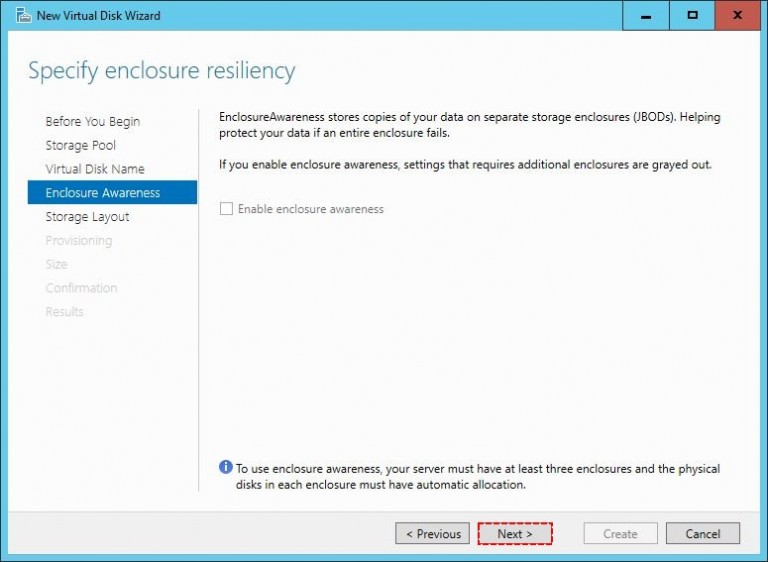Screen dimensions: 768x562
Task: Click the grayed-out Create button
Action: [620, 534]
